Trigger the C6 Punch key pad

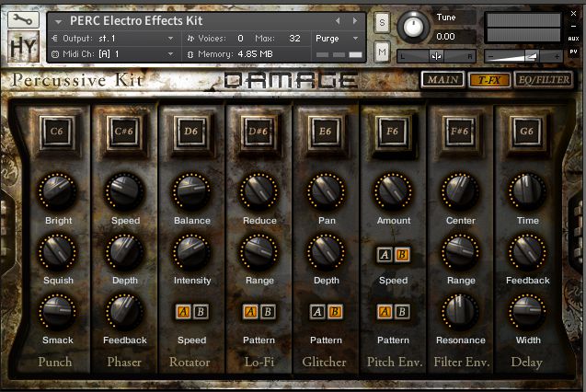tap(57, 132)
